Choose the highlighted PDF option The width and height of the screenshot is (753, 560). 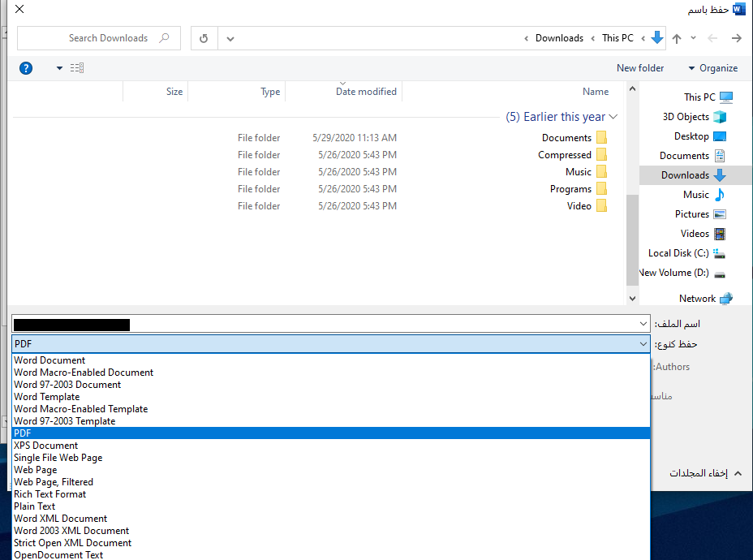pyautogui.click(x=331, y=433)
